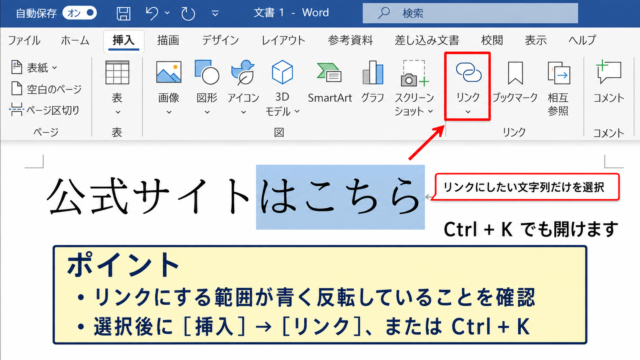Click the ブックマーク bookmark icon
The width and height of the screenshot is (640, 360).
(x=515, y=73)
